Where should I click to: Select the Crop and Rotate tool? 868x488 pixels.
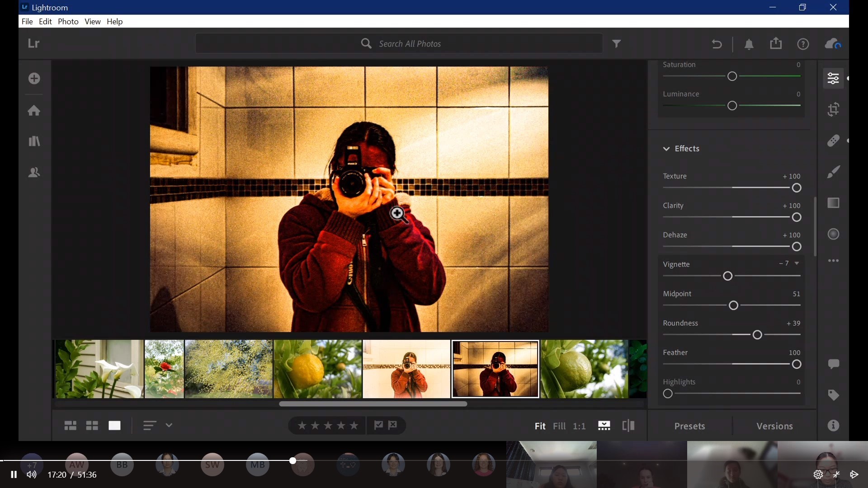(x=833, y=109)
